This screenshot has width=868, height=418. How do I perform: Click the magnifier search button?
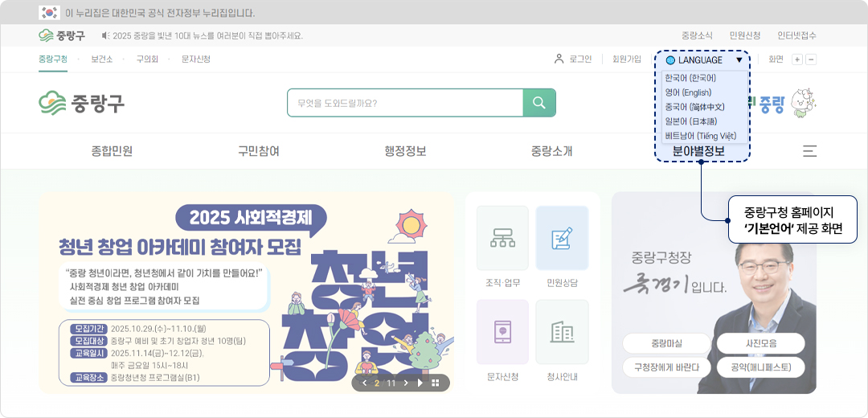[x=539, y=103]
